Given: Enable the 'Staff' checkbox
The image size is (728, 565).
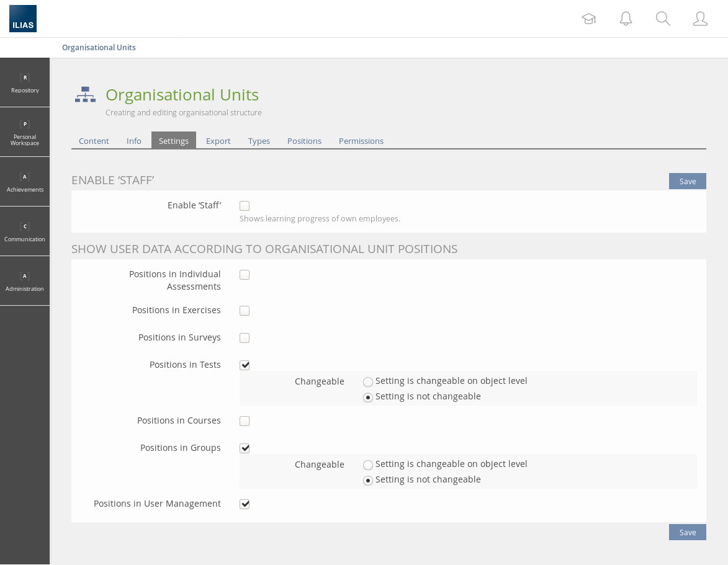Looking at the screenshot, I should 245,206.
